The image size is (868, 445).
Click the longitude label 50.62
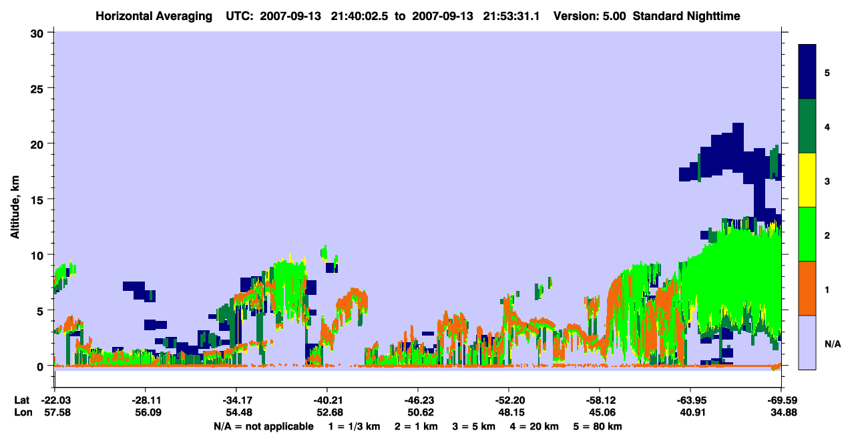click(420, 412)
